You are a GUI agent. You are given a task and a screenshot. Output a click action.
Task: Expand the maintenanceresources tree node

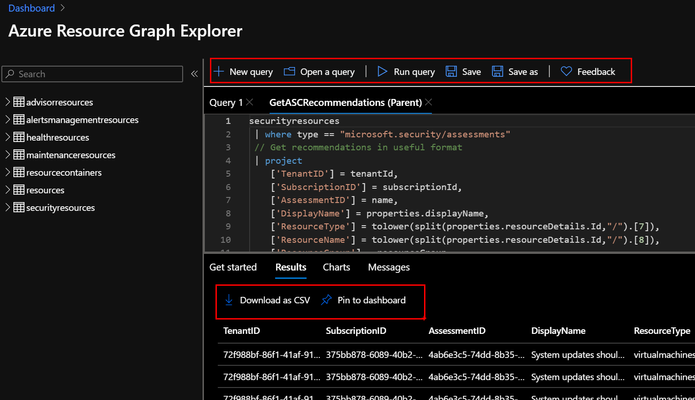point(7,154)
